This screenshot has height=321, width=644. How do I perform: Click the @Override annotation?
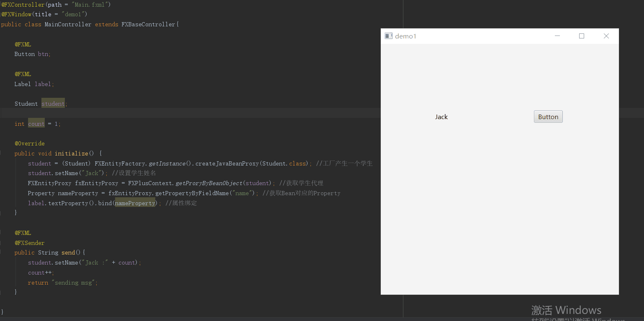point(29,143)
